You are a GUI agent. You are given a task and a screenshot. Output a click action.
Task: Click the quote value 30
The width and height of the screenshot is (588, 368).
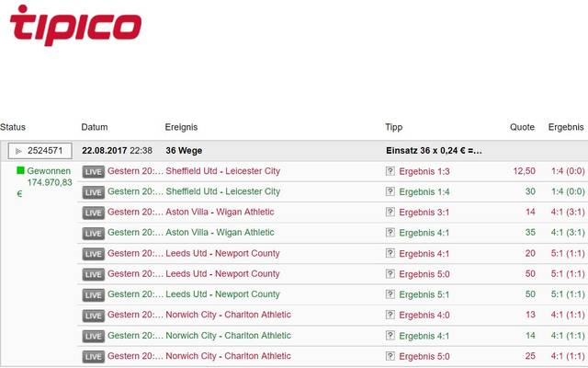click(x=530, y=191)
